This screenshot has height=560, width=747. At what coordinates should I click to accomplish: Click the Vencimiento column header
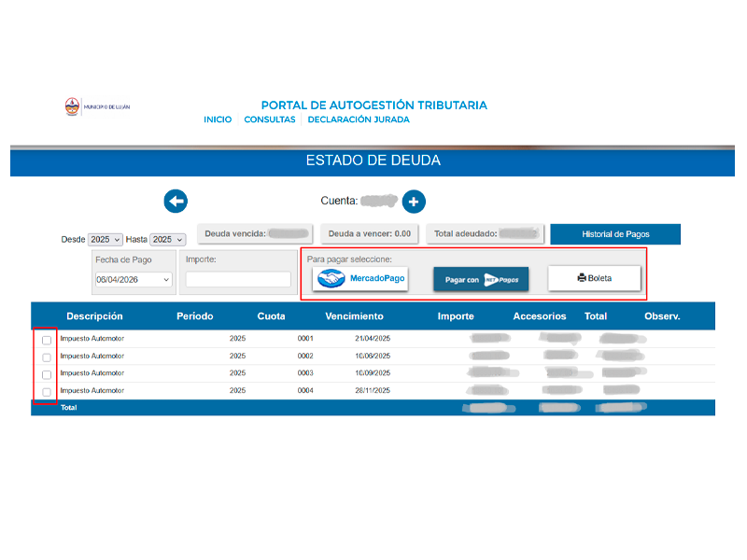[354, 316]
